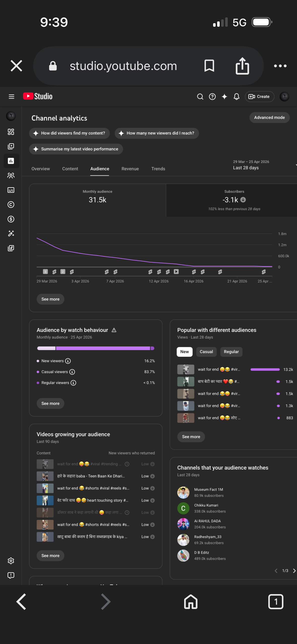
Task: Switch to the Overview tab
Action: [x=41, y=169]
